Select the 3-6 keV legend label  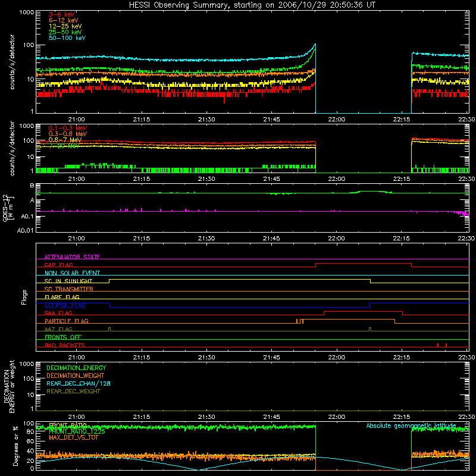[x=62, y=14]
